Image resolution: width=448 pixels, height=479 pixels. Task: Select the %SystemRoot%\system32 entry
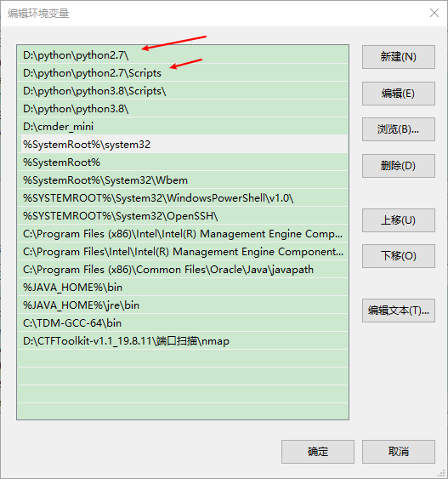(x=183, y=144)
